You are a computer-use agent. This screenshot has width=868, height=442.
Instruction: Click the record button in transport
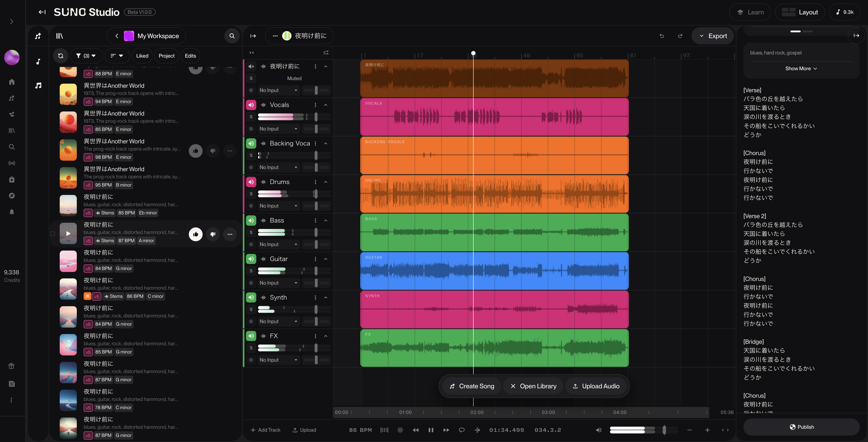pos(400,430)
